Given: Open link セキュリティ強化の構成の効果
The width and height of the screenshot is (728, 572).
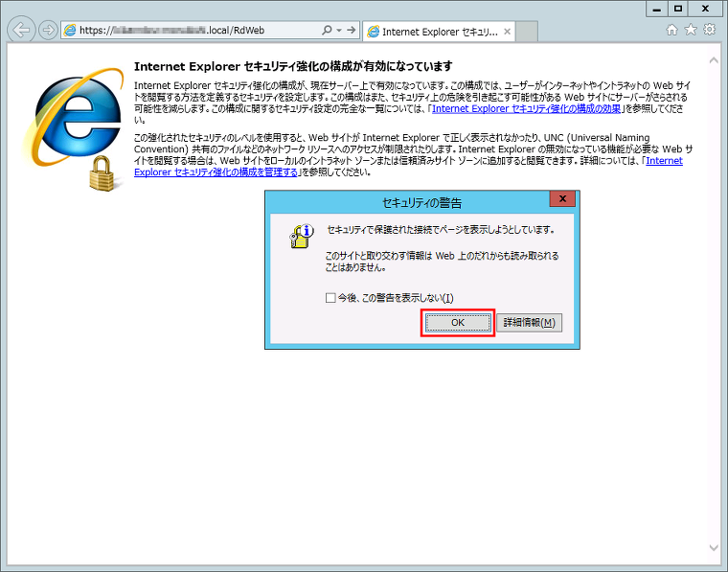Looking at the screenshot, I should coord(526,108).
